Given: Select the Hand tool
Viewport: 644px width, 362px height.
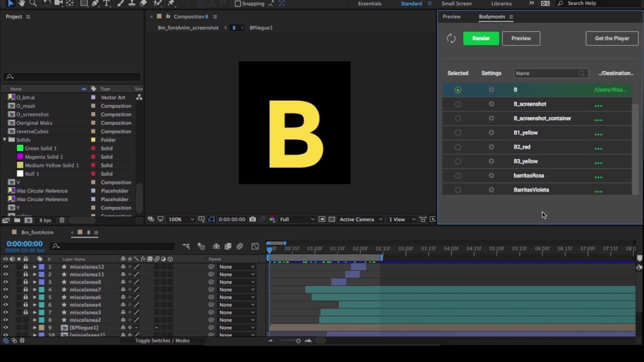Looking at the screenshot, I should coord(22,3).
